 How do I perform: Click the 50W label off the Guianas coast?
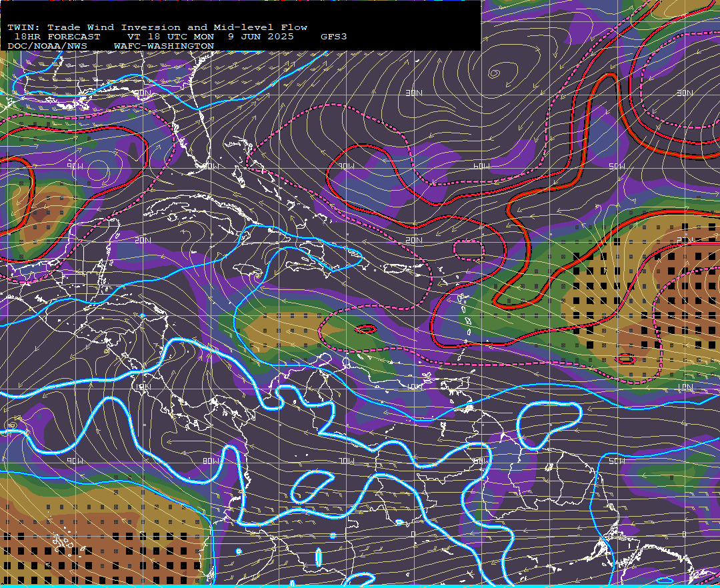tap(617, 461)
